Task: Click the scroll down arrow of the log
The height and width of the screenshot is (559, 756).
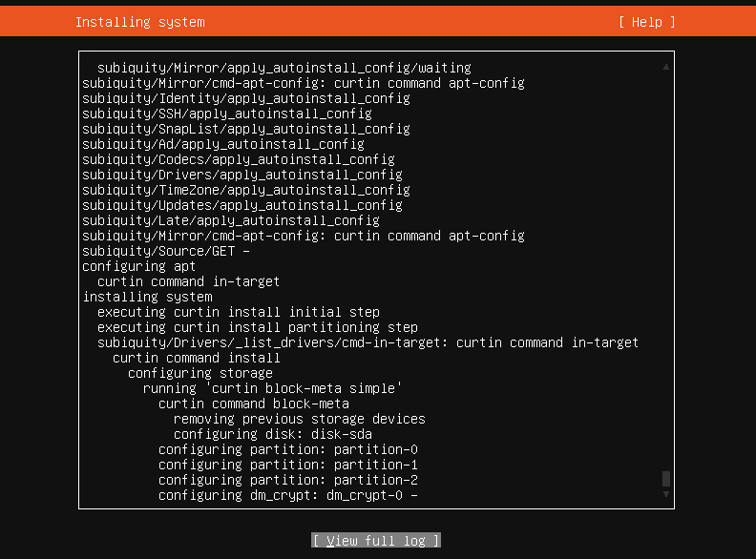Action: click(x=666, y=494)
